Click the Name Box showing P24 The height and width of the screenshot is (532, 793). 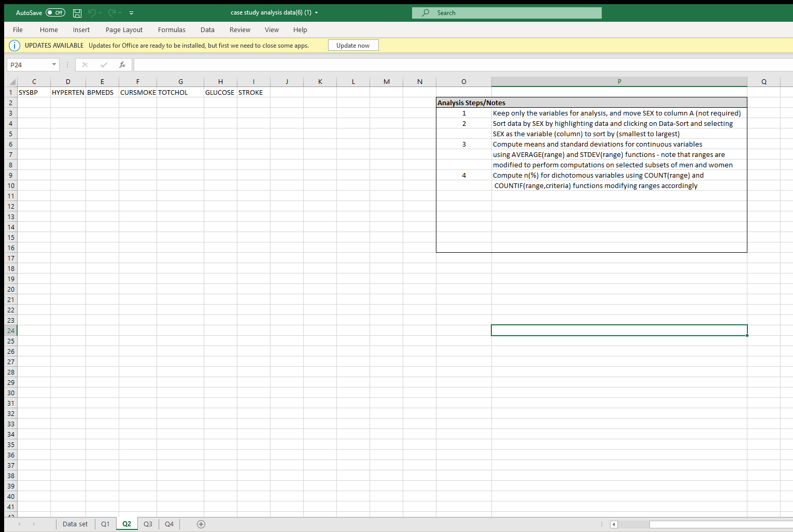click(29, 65)
